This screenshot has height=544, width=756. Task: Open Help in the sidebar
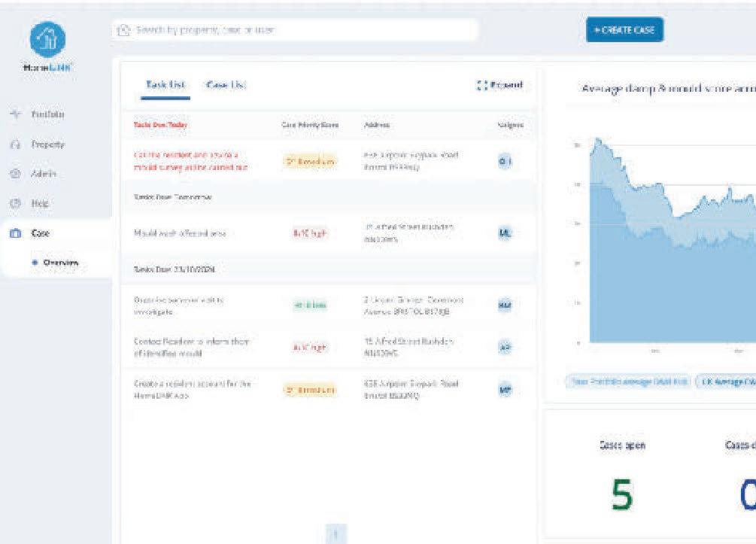coord(30,203)
